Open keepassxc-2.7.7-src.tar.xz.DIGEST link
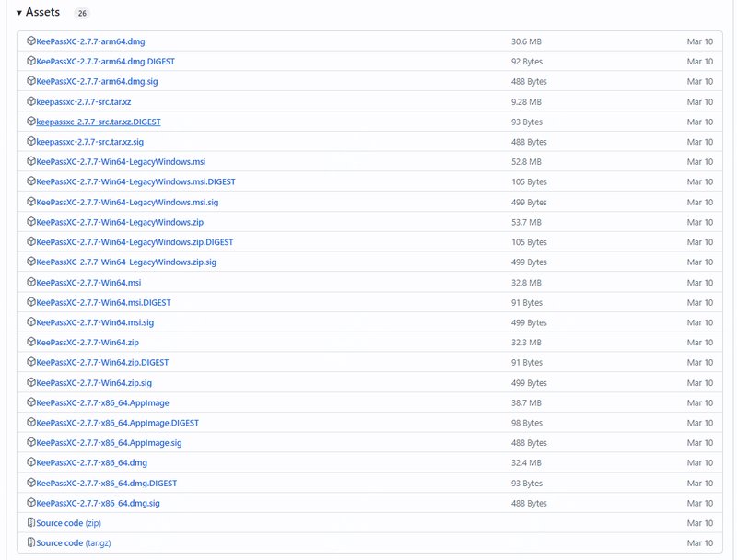The width and height of the screenshot is (737, 560). [99, 122]
